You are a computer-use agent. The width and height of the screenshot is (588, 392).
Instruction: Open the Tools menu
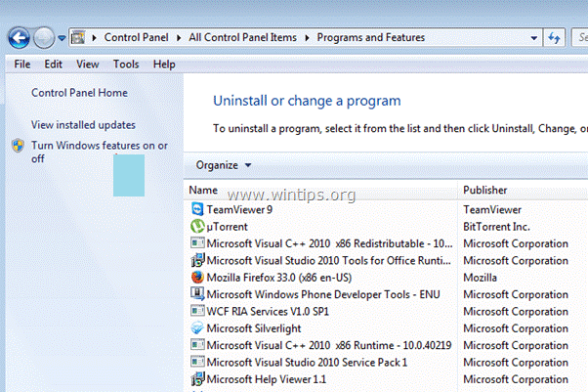coord(126,65)
